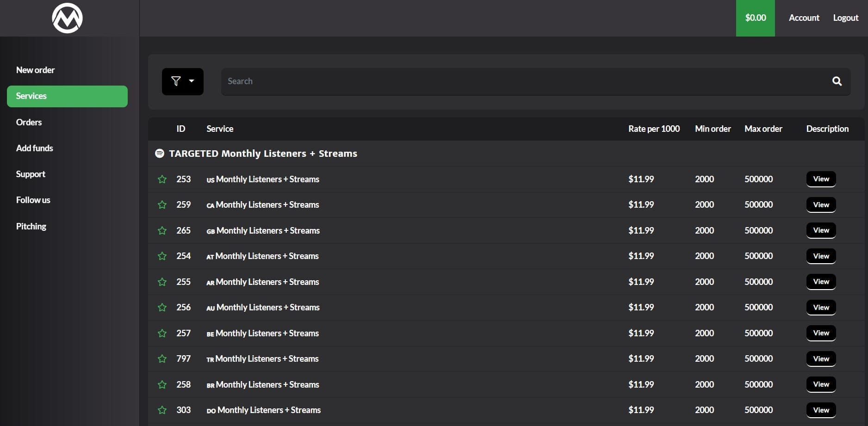Go to Add funds in sidebar

35,148
